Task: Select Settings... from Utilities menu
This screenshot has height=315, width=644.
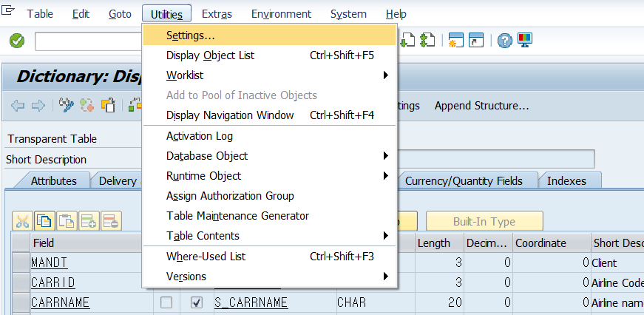Action: (191, 35)
